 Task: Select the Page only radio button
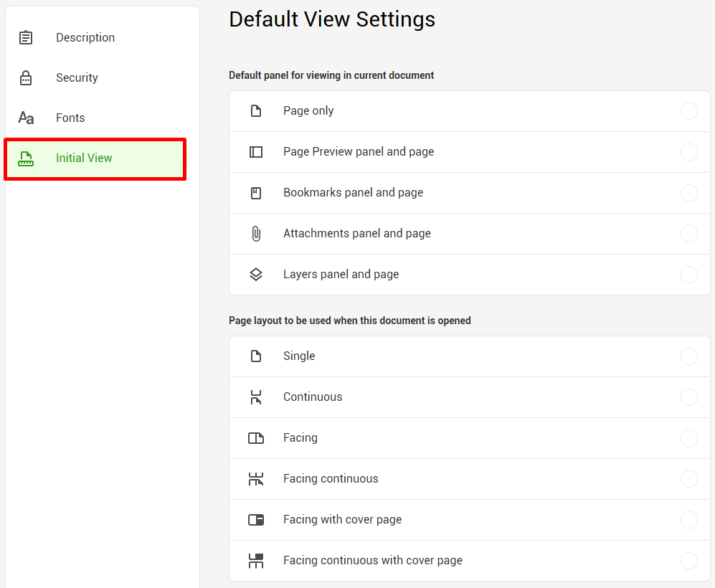[x=689, y=110]
